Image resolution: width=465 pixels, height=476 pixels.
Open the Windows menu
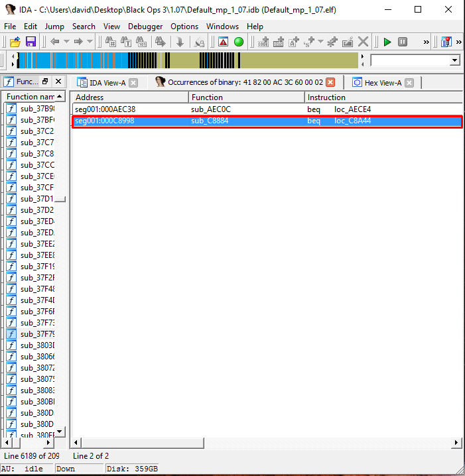(x=222, y=27)
